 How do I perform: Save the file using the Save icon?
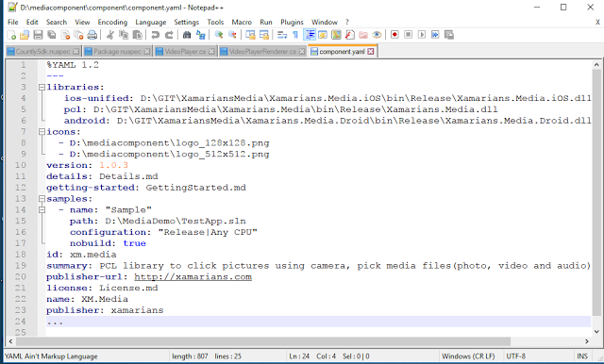[38, 35]
